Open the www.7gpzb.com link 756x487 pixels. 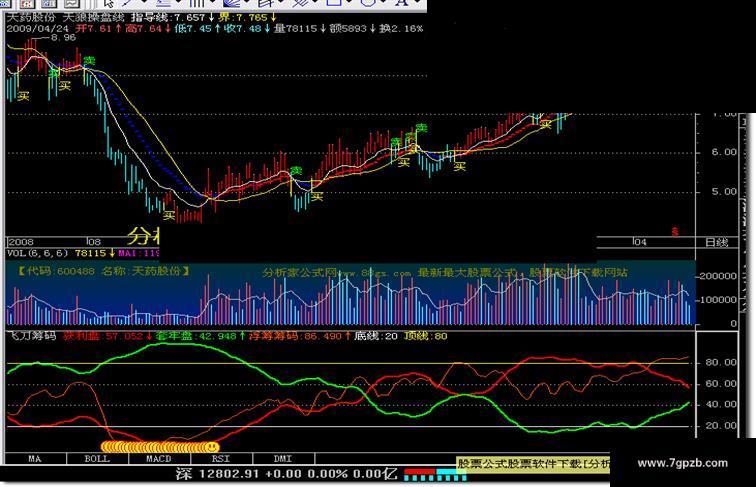683,463
